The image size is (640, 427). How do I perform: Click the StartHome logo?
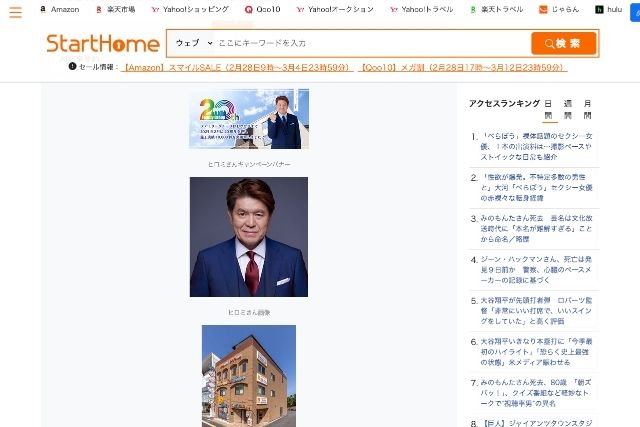[103, 44]
